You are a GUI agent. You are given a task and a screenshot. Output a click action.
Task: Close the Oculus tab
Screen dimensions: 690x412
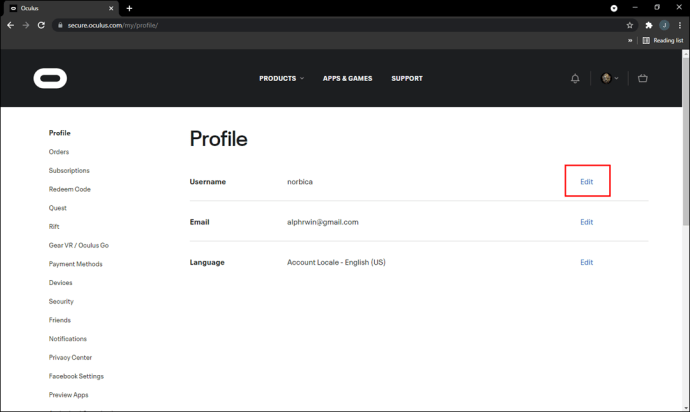111,8
